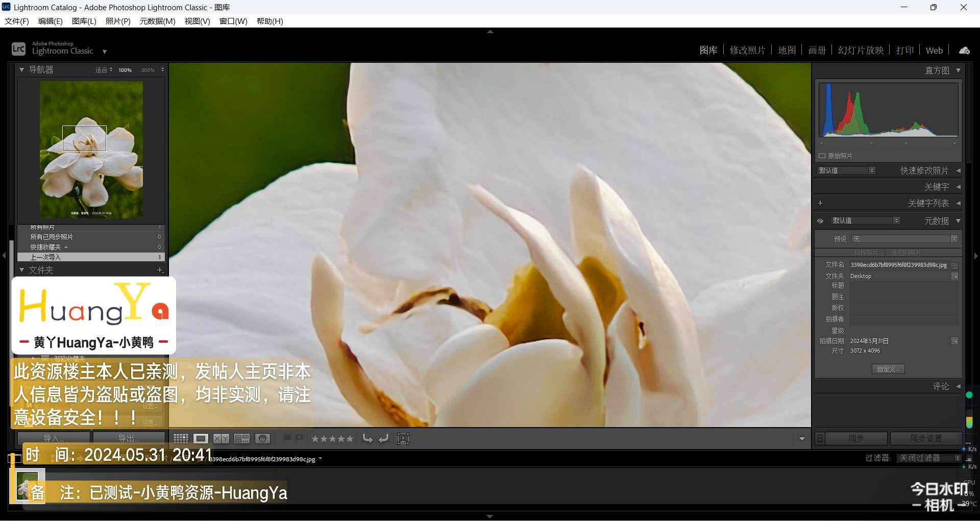
Task: Toggle the metadata eye visibility icon
Action: (x=820, y=221)
